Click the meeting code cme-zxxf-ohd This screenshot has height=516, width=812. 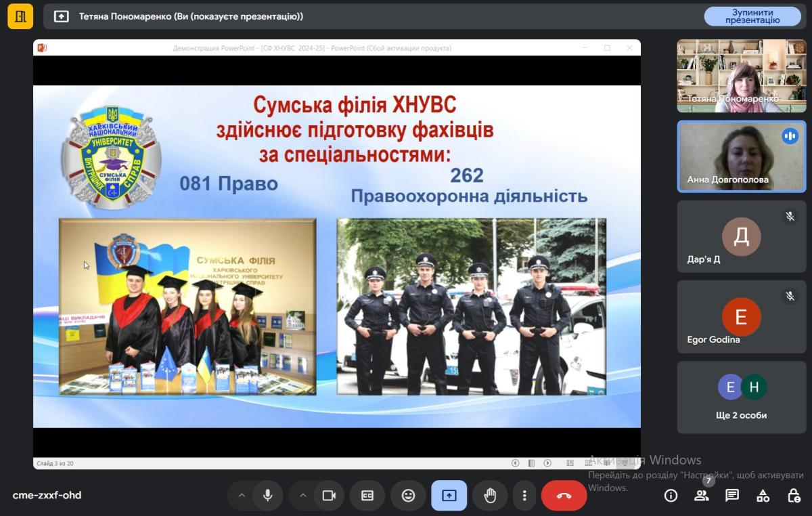(x=47, y=495)
